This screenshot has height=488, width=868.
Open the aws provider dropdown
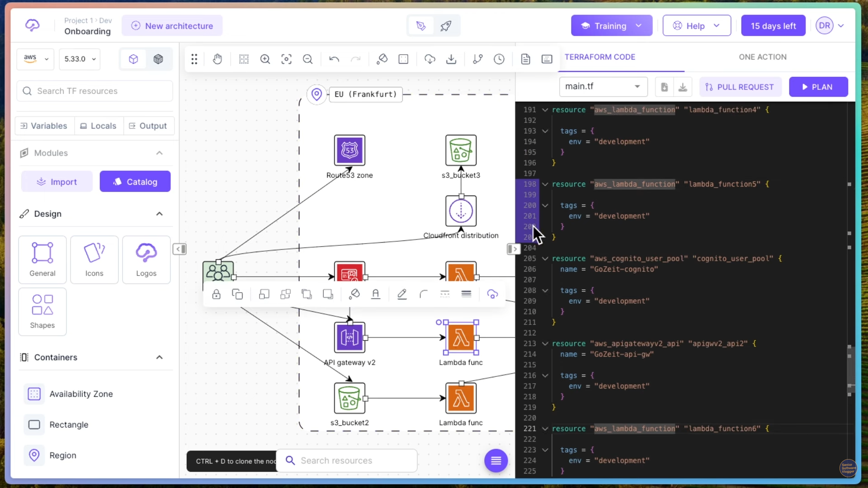click(x=35, y=59)
